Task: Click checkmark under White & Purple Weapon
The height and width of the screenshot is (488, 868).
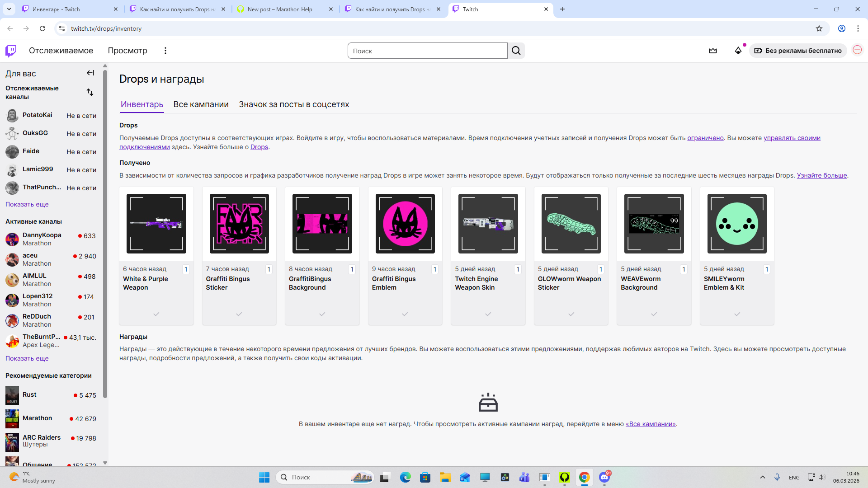Action: [x=156, y=314]
